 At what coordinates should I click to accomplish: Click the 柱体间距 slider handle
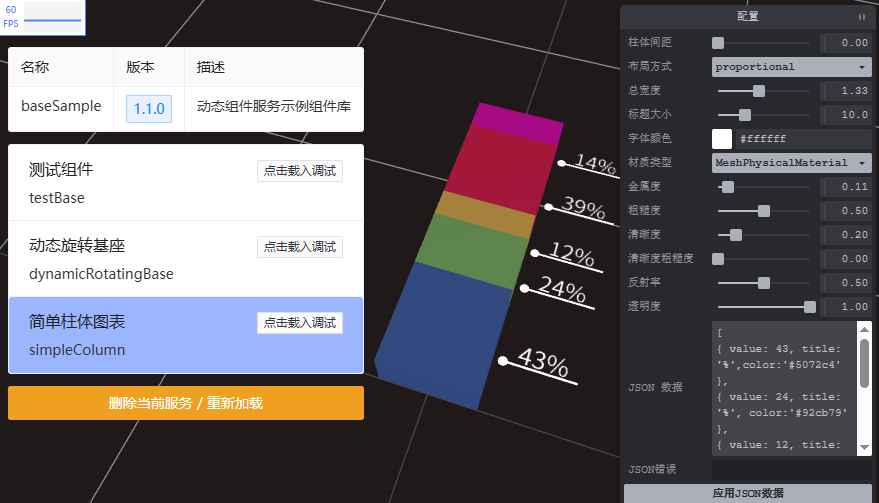click(718, 43)
